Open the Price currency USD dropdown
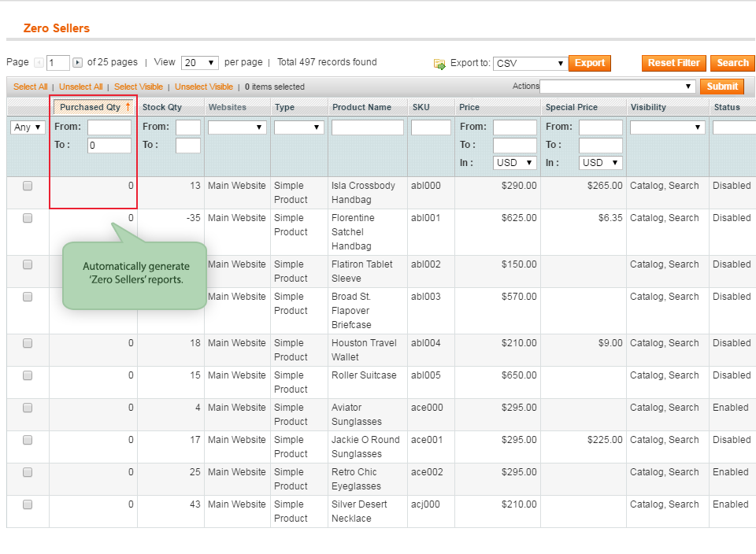This screenshot has height=554, width=756. (514, 163)
